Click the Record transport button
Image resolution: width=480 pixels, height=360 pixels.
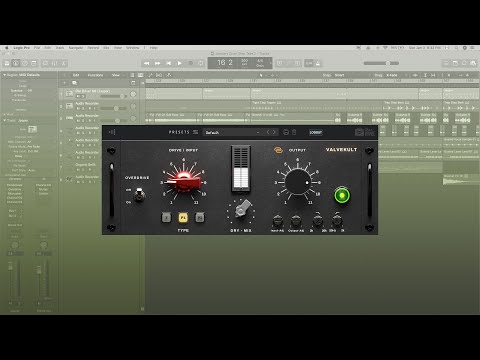191,63
